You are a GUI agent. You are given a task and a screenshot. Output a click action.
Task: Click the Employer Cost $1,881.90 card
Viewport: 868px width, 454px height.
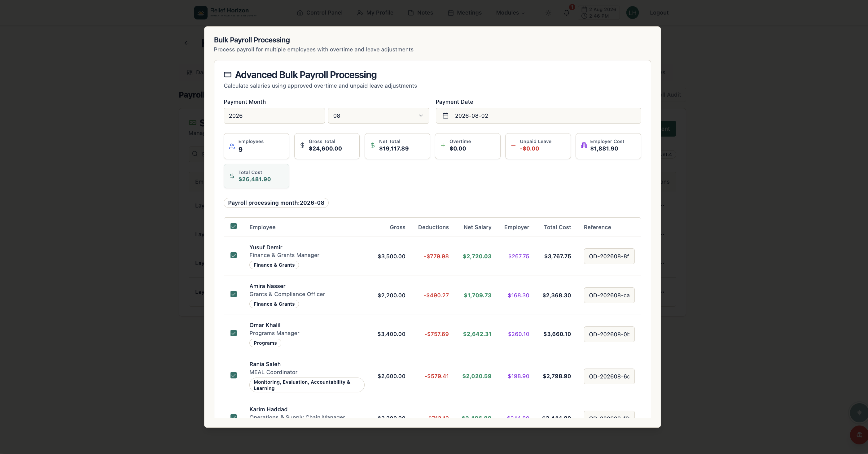click(608, 146)
